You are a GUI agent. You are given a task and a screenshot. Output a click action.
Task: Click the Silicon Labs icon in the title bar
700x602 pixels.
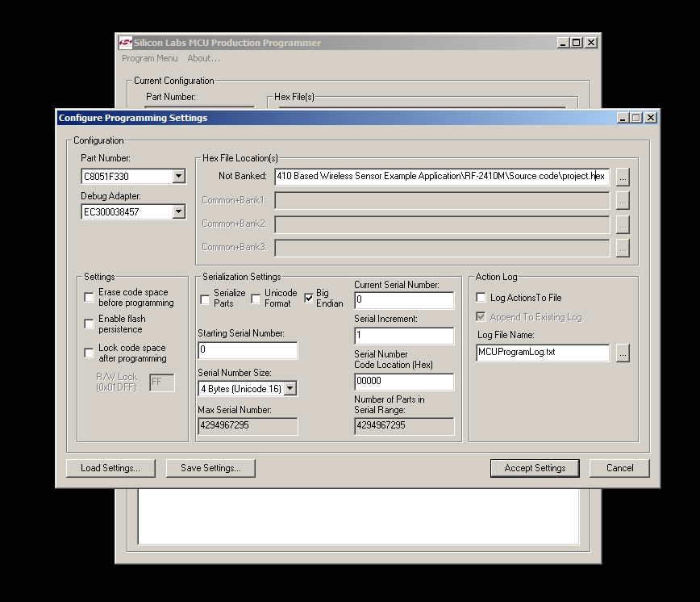[x=125, y=43]
